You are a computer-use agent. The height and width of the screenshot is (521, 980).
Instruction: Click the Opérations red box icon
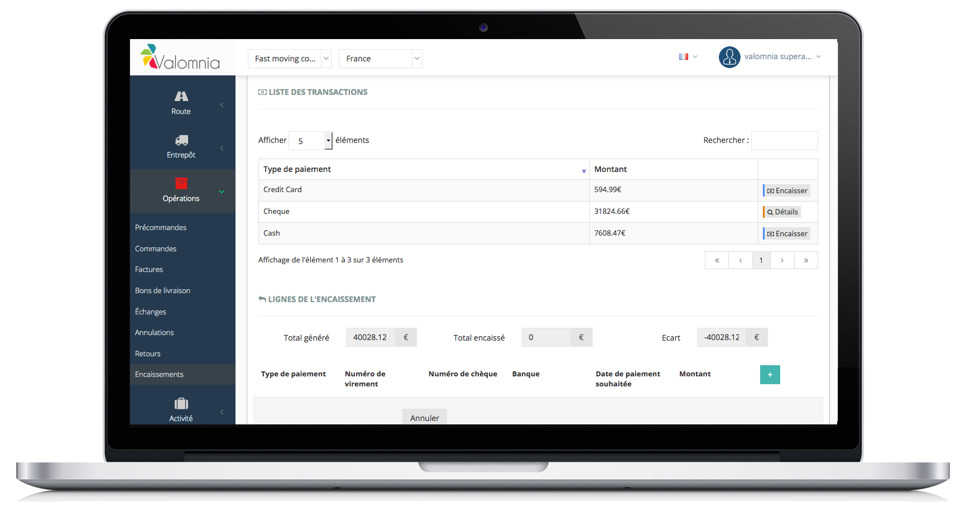point(181,183)
